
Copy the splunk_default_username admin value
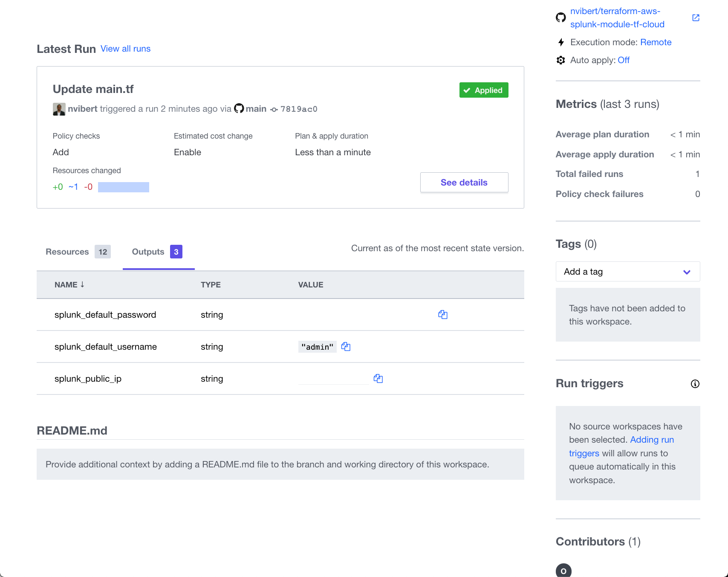[x=346, y=347]
